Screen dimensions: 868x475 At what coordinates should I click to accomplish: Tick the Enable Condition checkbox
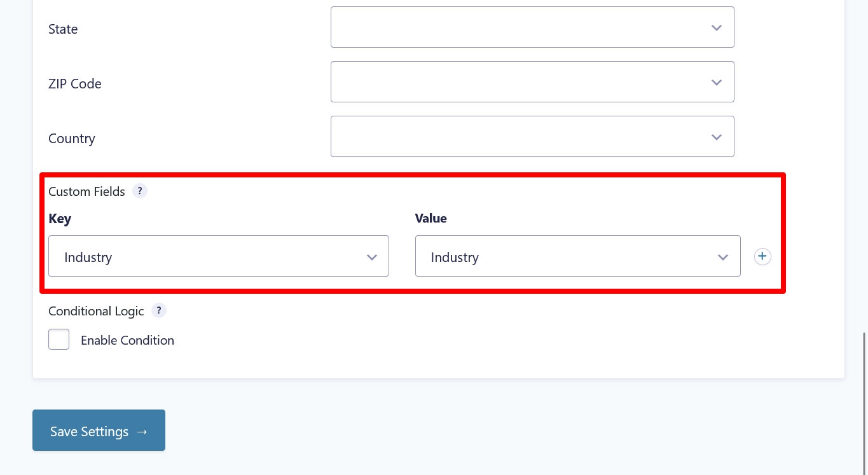59,339
